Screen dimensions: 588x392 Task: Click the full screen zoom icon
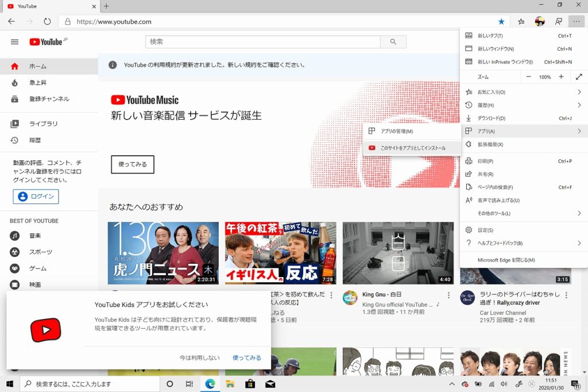point(579,77)
